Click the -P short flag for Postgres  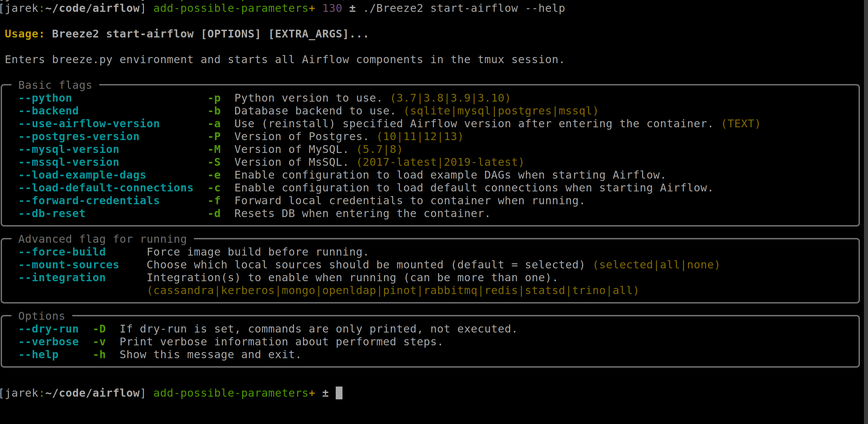(x=214, y=137)
